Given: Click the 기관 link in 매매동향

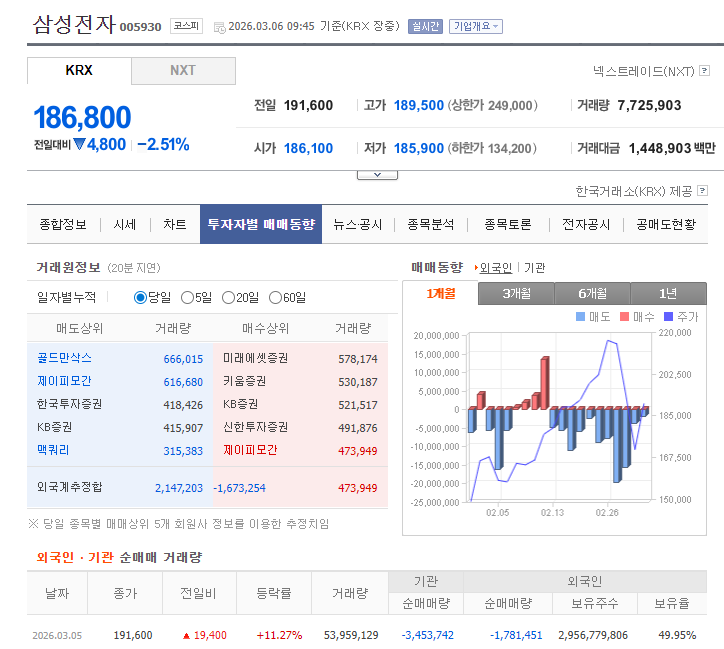Looking at the screenshot, I should tap(535, 268).
